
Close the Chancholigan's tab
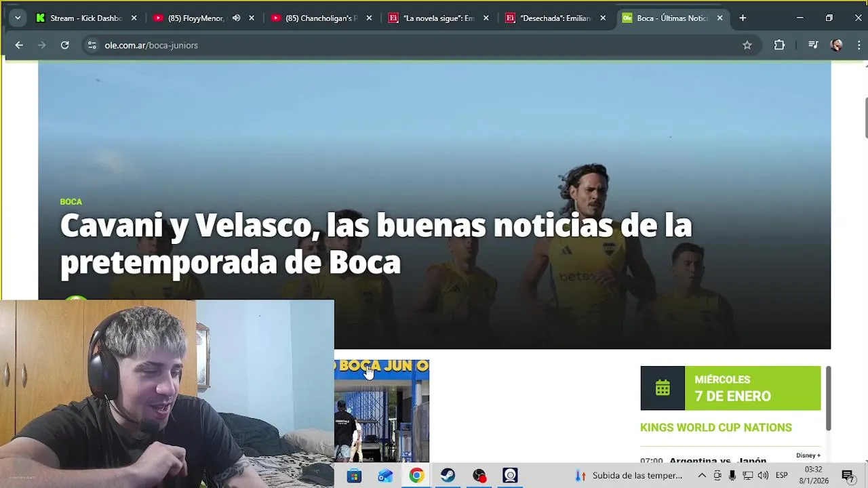(x=369, y=18)
